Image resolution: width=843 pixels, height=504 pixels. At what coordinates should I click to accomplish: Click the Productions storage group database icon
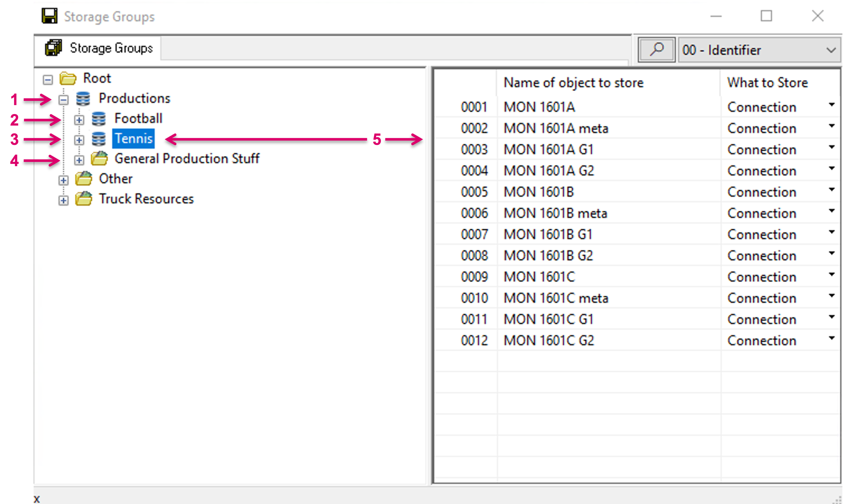click(83, 98)
